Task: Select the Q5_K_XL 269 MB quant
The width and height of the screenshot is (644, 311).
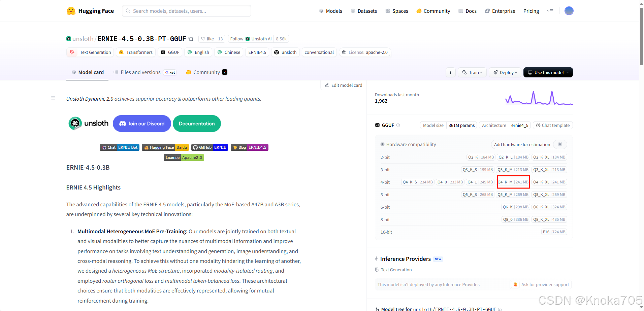Action: tap(549, 195)
